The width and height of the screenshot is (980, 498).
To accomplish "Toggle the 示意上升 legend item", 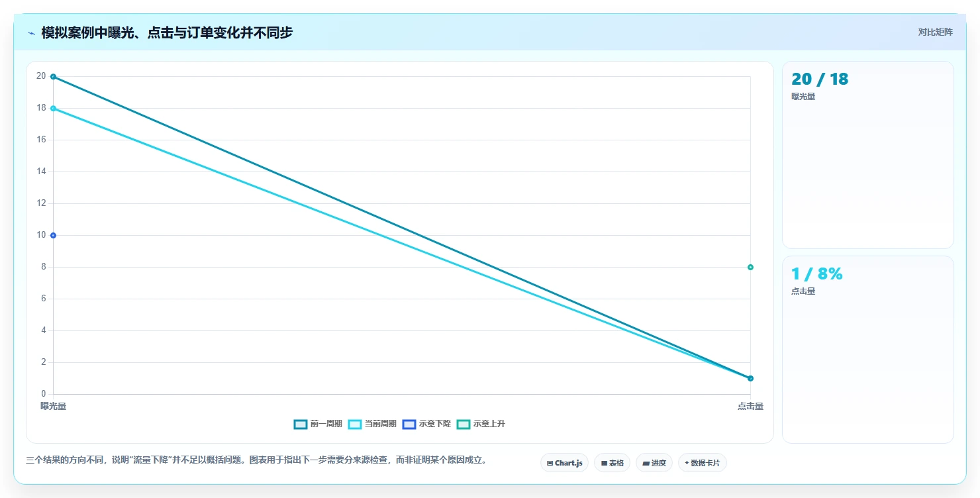I will [x=481, y=424].
